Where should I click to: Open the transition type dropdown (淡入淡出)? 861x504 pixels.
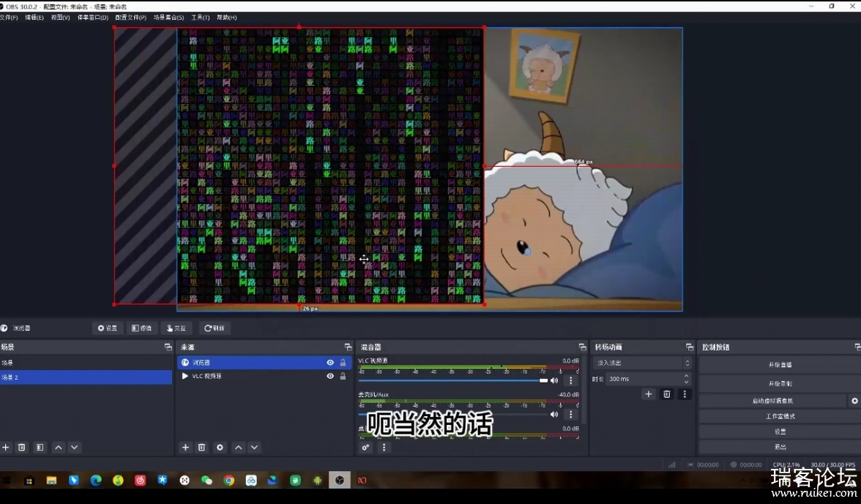642,363
